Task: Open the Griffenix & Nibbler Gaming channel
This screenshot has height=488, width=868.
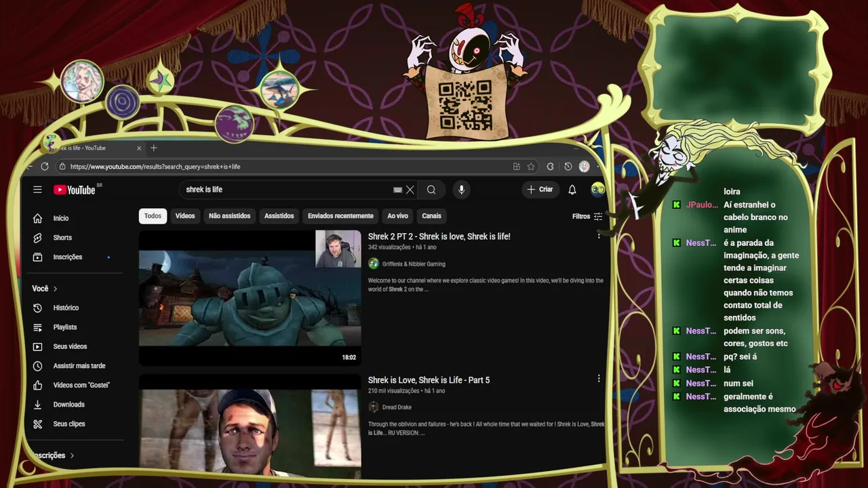Action: (x=414, y=264)
